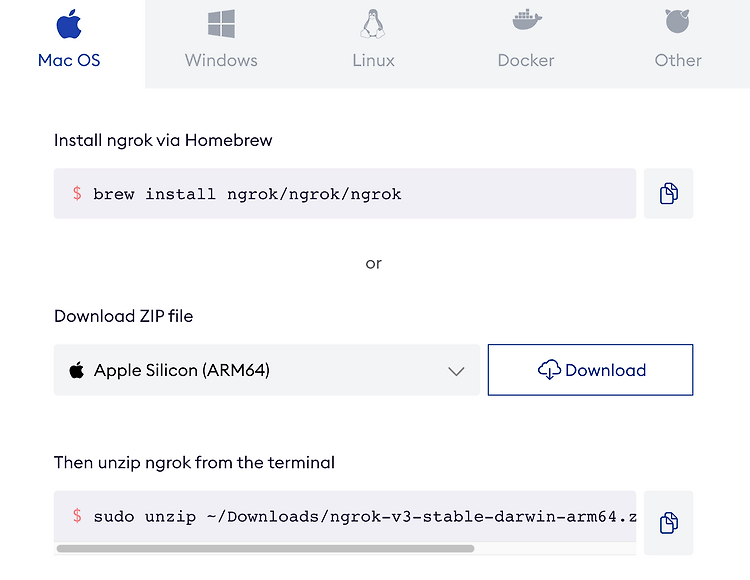Click the horizontal scrollbar under unzip command
750x580 pixels.
click(x=265, y=548)
